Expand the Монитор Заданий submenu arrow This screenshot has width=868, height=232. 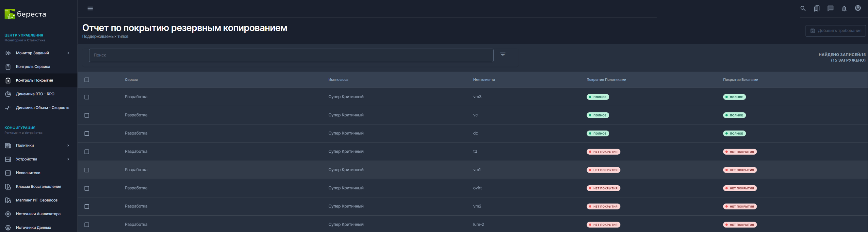[68, 53]
